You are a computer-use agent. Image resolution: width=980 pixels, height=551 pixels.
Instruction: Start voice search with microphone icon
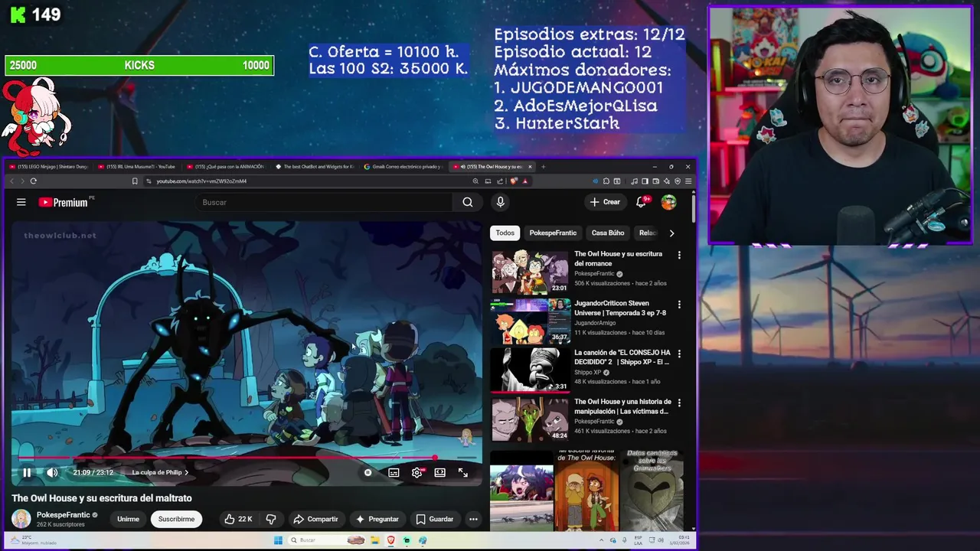pyautogui.click(x=500, y=202)
